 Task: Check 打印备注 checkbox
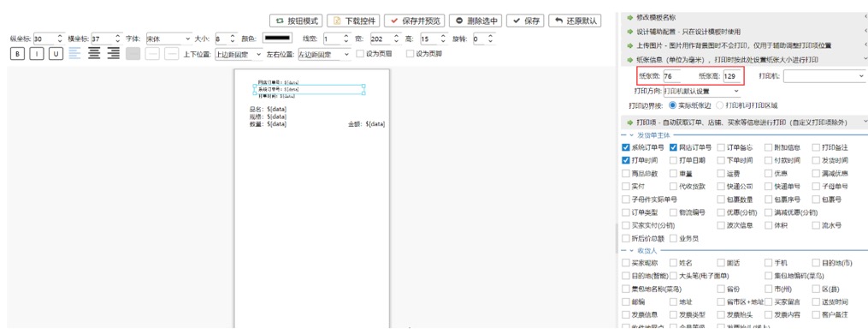(816, 147)
